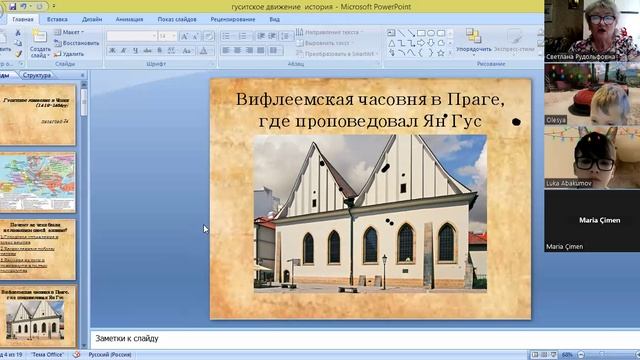Open the Макет layout dropdown
The width and height of the screenshot is (640, 360).
69,32
